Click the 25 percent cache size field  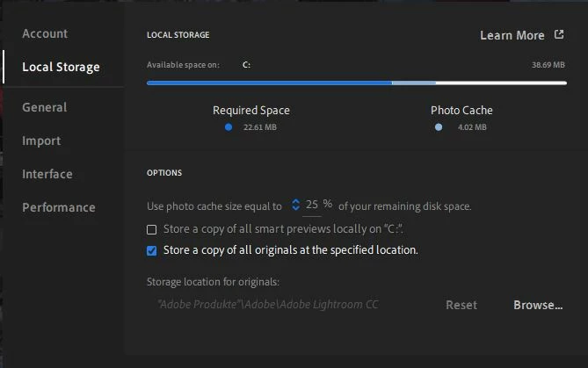pos(312,205)
